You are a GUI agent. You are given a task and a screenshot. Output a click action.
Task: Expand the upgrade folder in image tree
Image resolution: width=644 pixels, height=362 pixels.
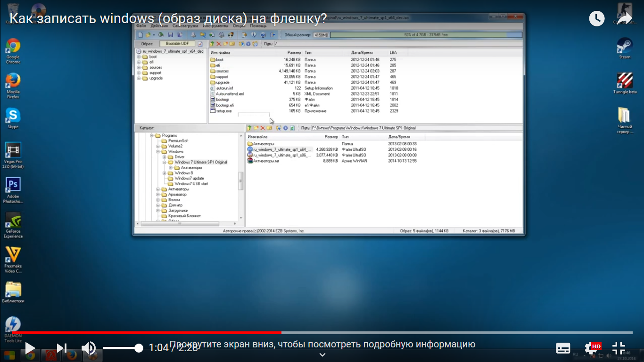(139, 78)
